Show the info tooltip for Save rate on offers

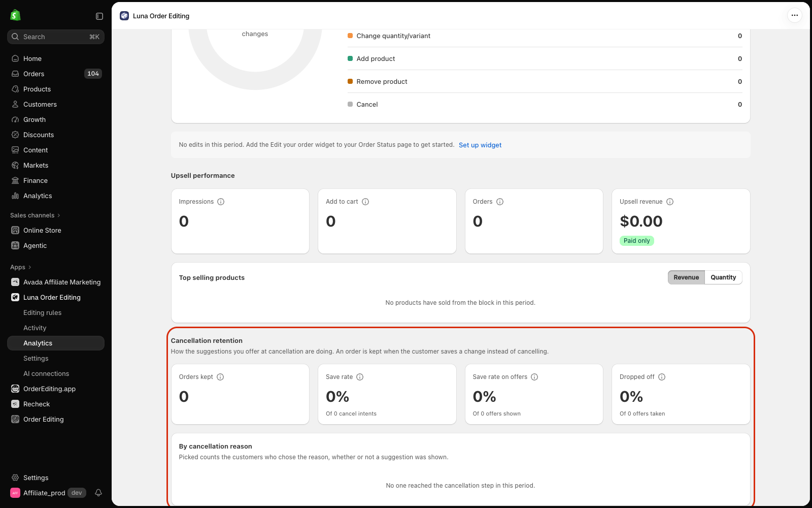[x=534, y=377]
